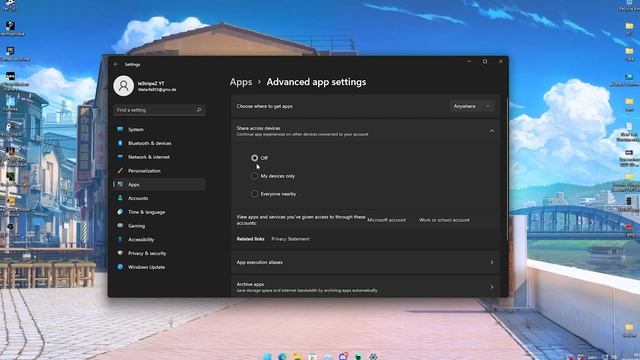Click the Settings gear icon on taskbar
The width and height of the screenshot is (640, 360).
point(373,357)
